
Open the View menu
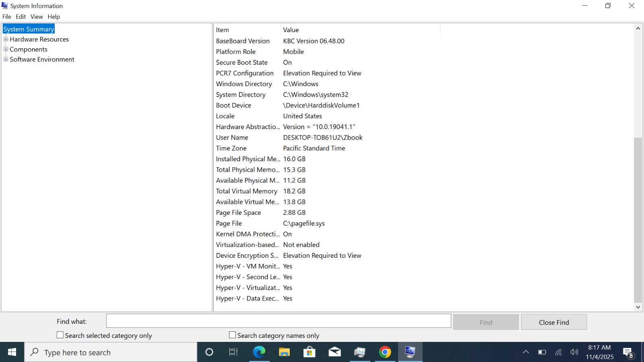point(37,16)
